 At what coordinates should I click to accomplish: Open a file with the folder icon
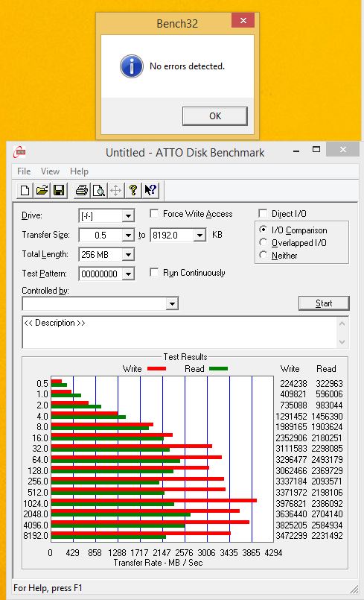[42, 190]
